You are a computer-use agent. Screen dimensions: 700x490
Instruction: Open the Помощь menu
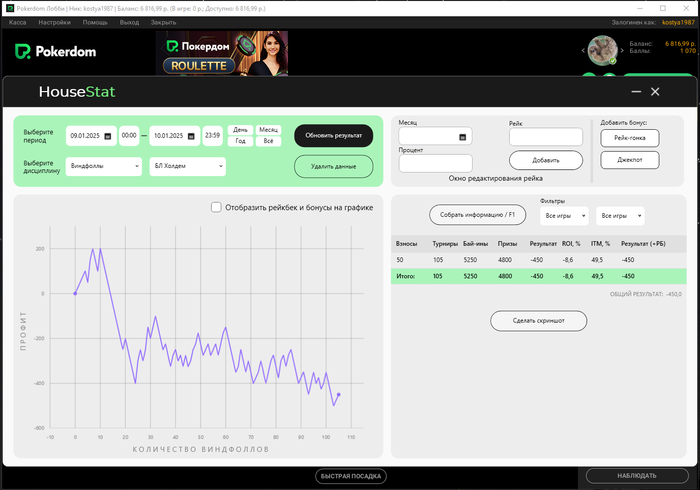tap(95, 22)
